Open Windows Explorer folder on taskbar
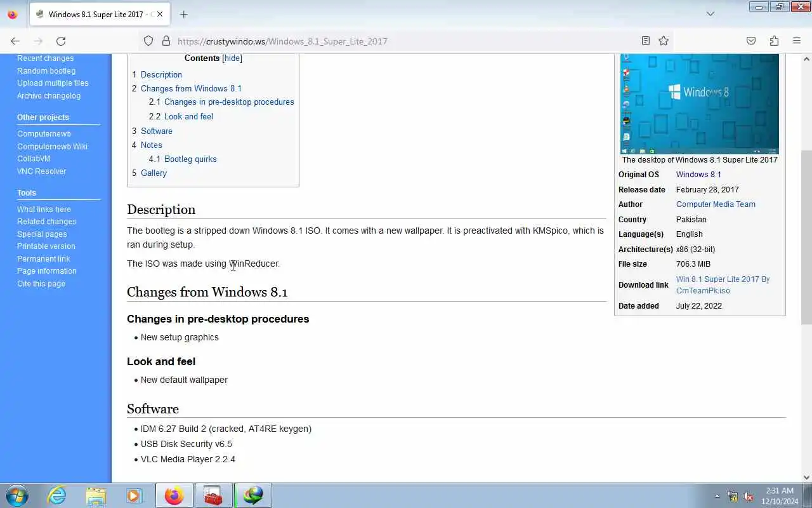Viewport: 812px width, 508px height. point(96,495)
